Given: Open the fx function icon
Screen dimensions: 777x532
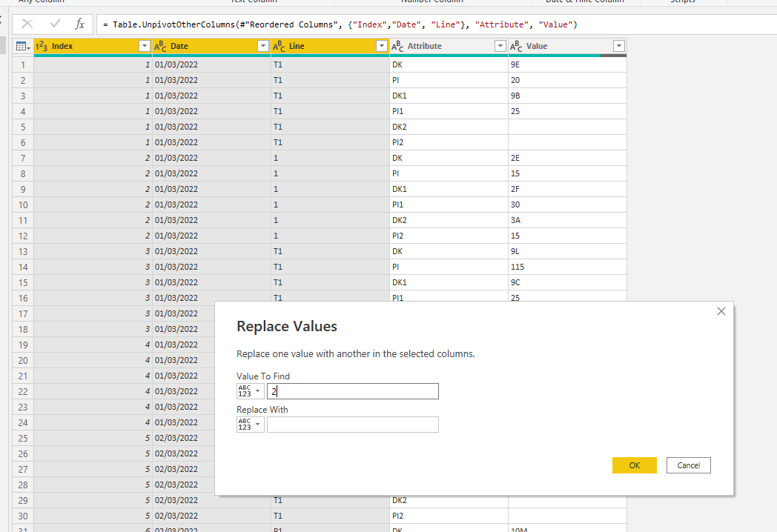Looking at the screenshot, I should click(79, 24).
